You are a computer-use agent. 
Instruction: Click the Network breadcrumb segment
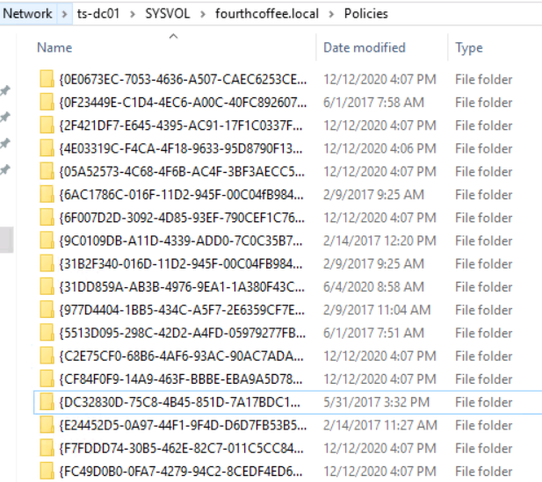pyautogui.click(x=27, y=14)
